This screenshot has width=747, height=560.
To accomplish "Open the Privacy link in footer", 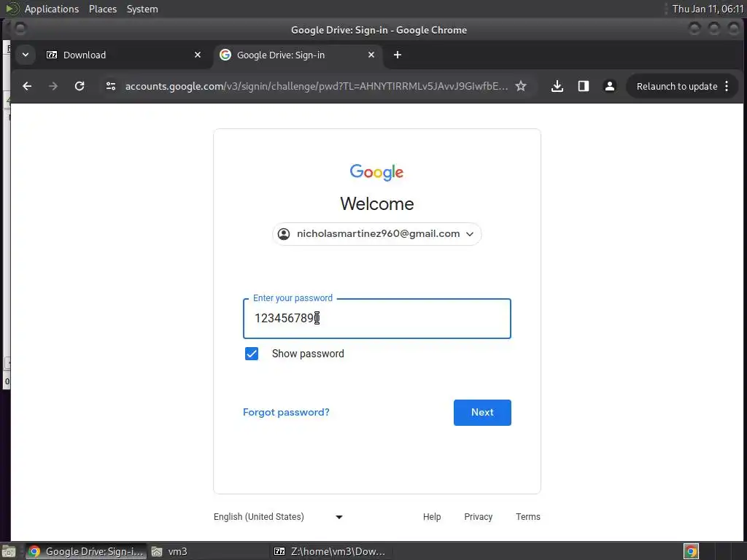I will click(479, 517).
